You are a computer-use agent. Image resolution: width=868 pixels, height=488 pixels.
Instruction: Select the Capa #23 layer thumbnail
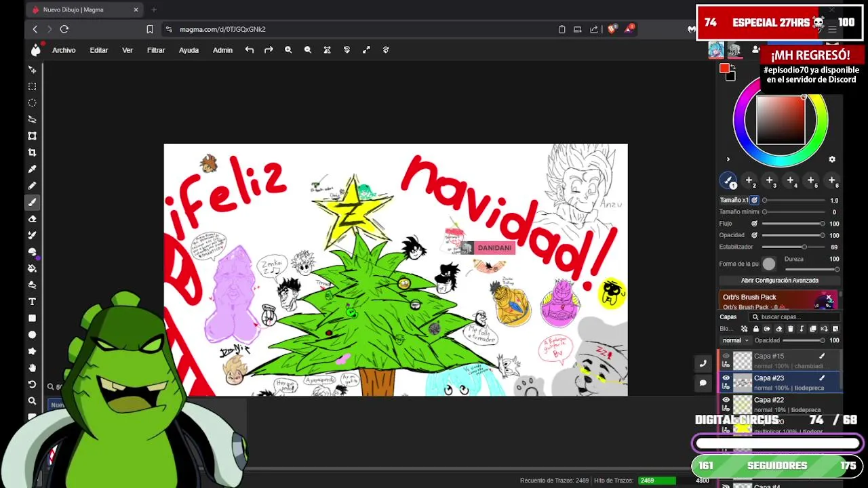point(743,382)
